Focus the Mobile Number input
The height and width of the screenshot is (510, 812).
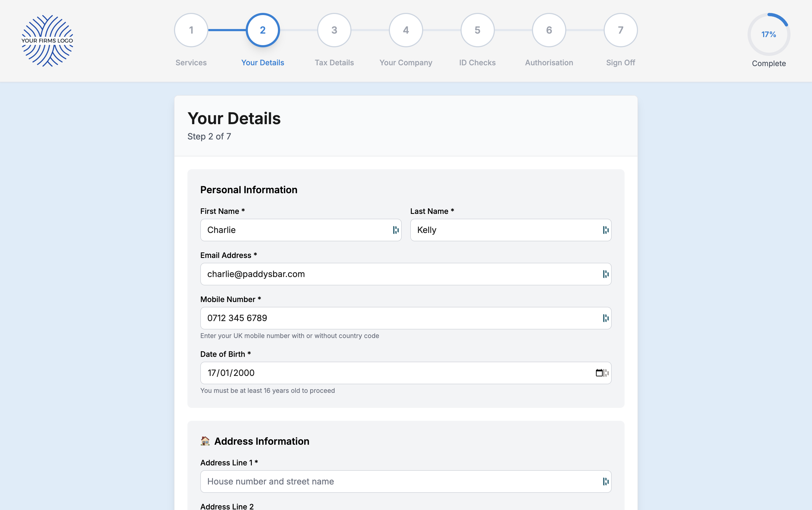(x=398, y=318)
